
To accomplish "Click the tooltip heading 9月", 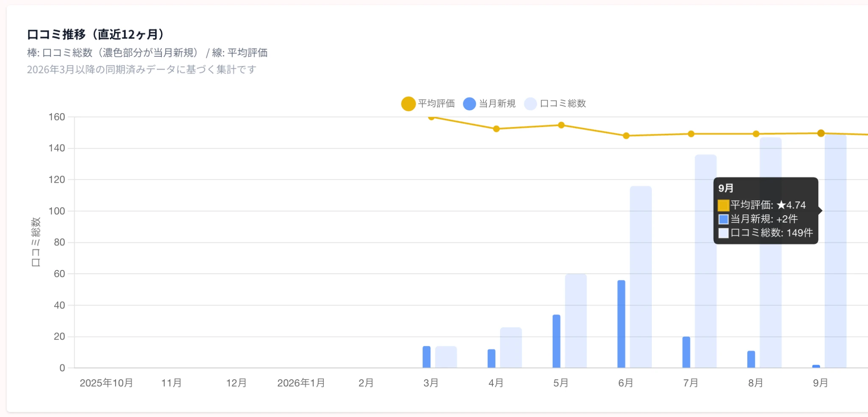I will click(726, 188).
